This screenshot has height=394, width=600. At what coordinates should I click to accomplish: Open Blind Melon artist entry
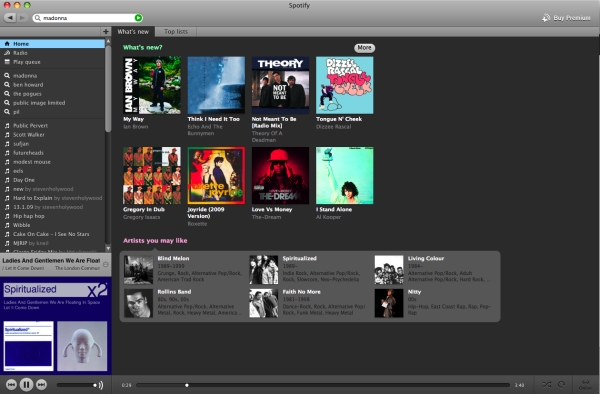tap(184, 269)
